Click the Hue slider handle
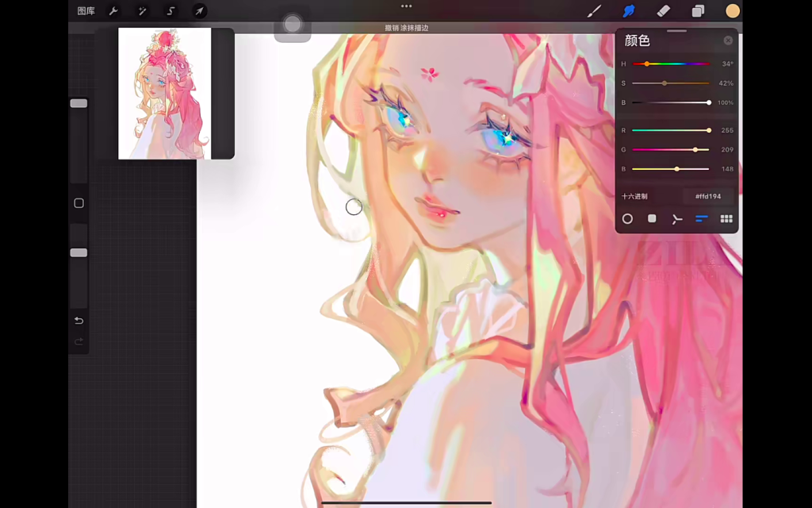Screen dimensions: 812x508 (x=647, y=63)
